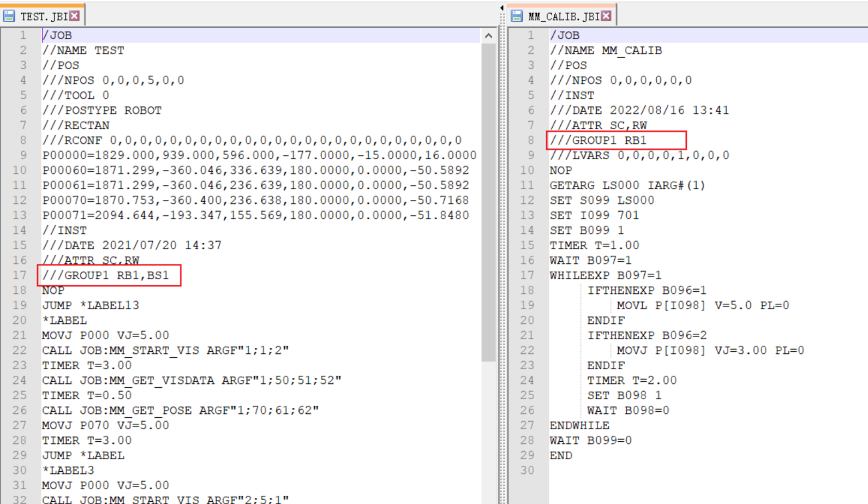Viewport: 868px width, 504px height.
Task: Click the "///TOOL 0" line
Action: (x=76, y=95)
